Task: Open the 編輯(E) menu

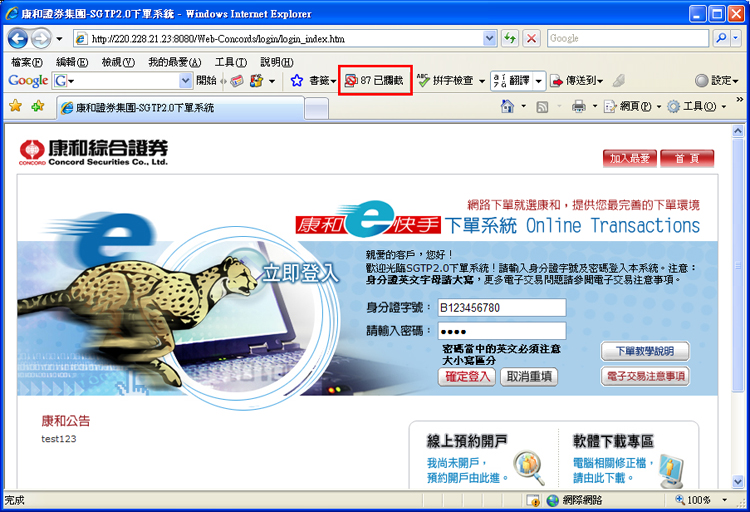Action: point(72,62)
